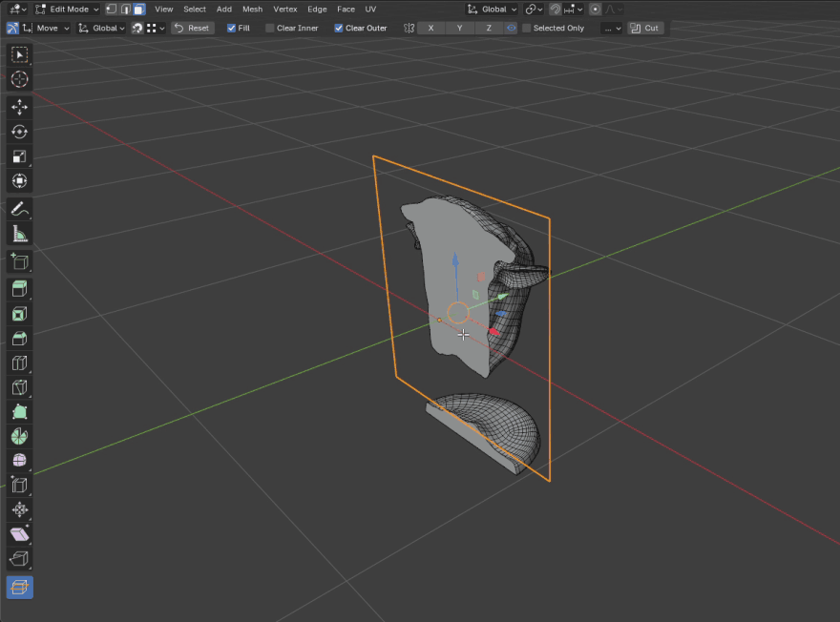Activate the Annotate pencil tool
This screenshot has width=840, height=622.
tap(19, 209)
